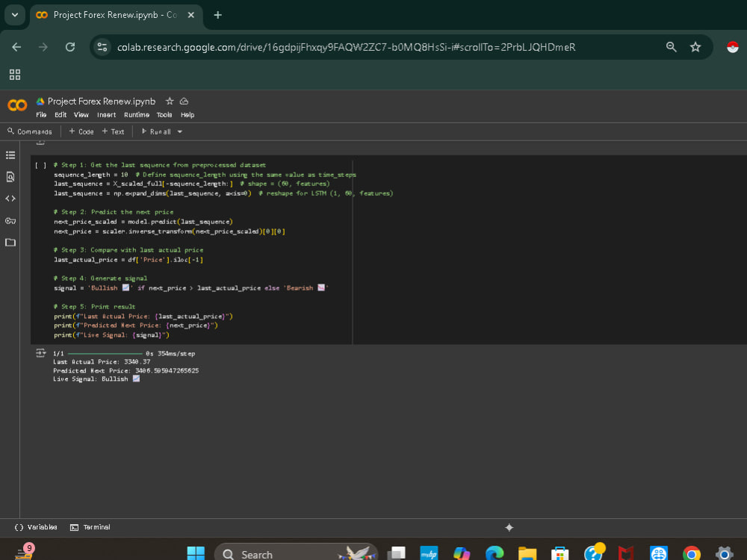Open the Table of contents sidebar icon

point(10,155)
